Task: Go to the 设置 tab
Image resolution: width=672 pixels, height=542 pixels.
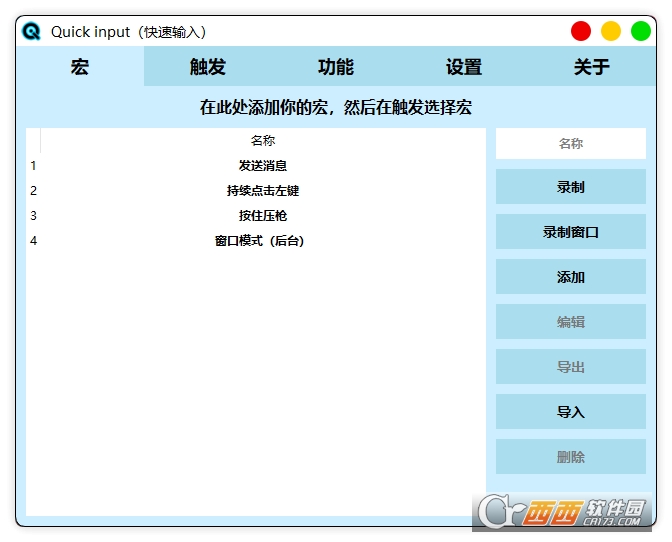Action: click(x=464, y=66)
